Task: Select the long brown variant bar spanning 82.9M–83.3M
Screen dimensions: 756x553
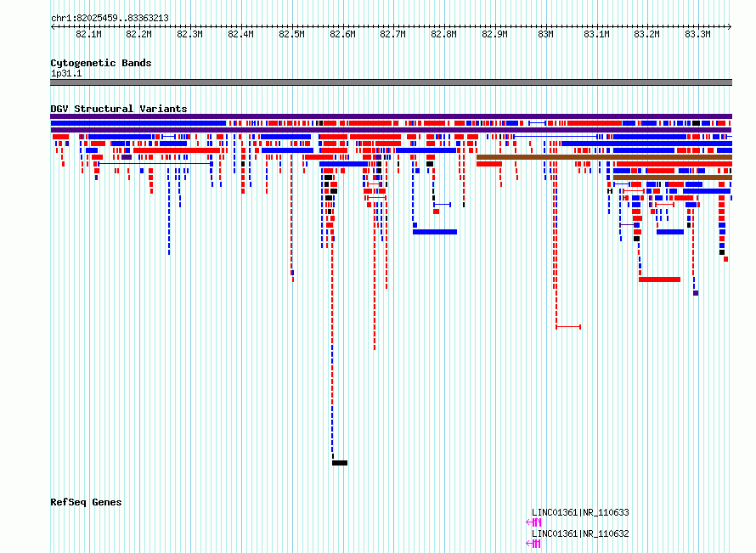Action: coord(604,157)
